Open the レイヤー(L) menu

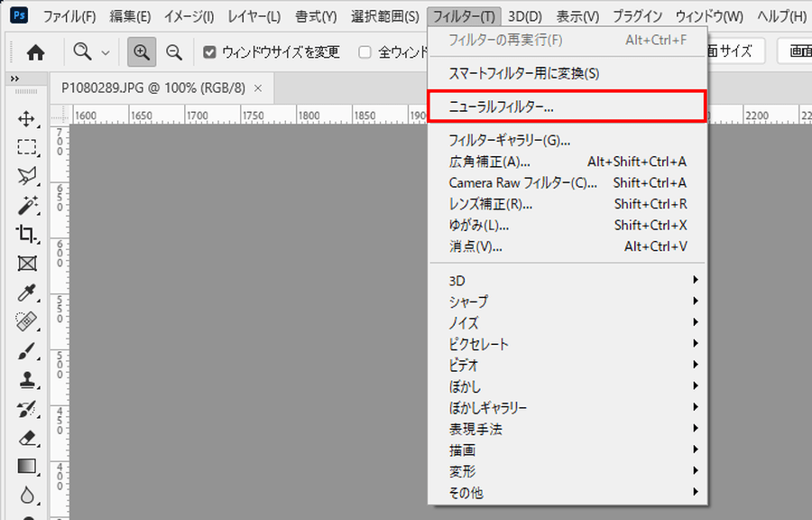254,16
